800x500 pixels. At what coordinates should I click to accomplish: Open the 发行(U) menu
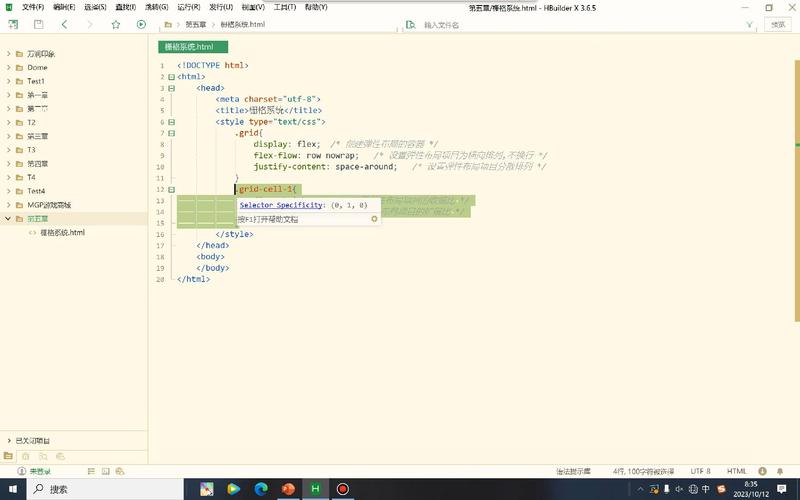click(221, 7)
